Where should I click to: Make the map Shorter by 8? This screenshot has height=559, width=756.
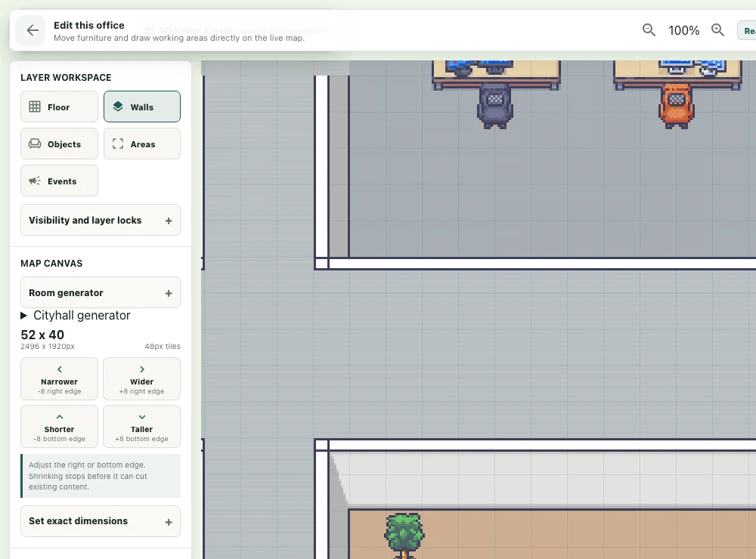[x=59, y=427]
